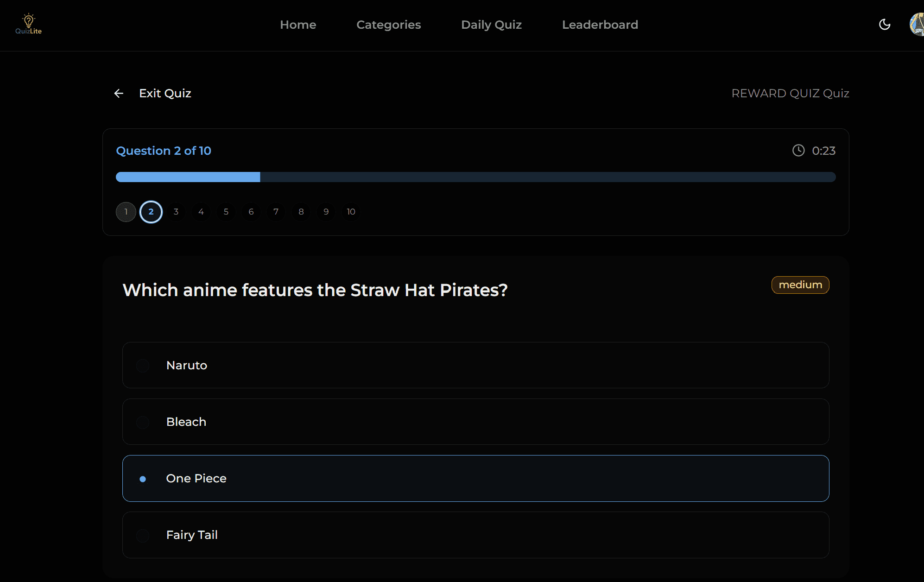Click the QuizLite lightbulb logo
The image size is (924, 582).
28,24
